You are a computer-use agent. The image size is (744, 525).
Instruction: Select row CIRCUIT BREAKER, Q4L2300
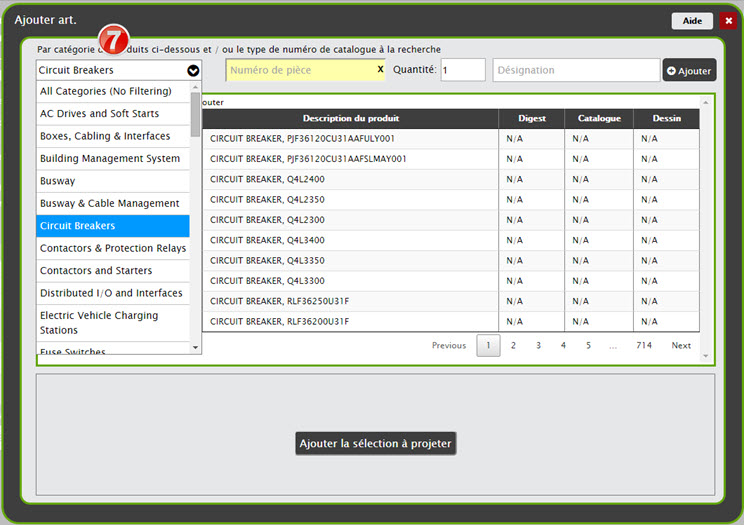[x=451, y=220]
